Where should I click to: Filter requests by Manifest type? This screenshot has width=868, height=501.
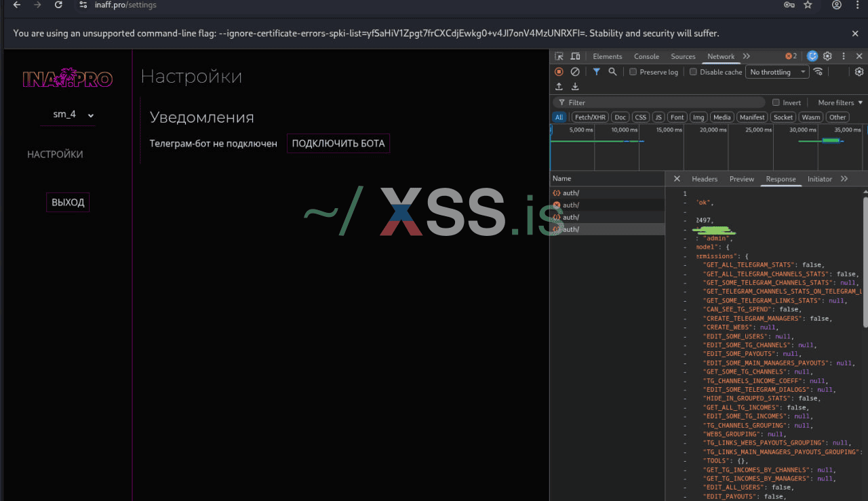(x=752, y=117)
